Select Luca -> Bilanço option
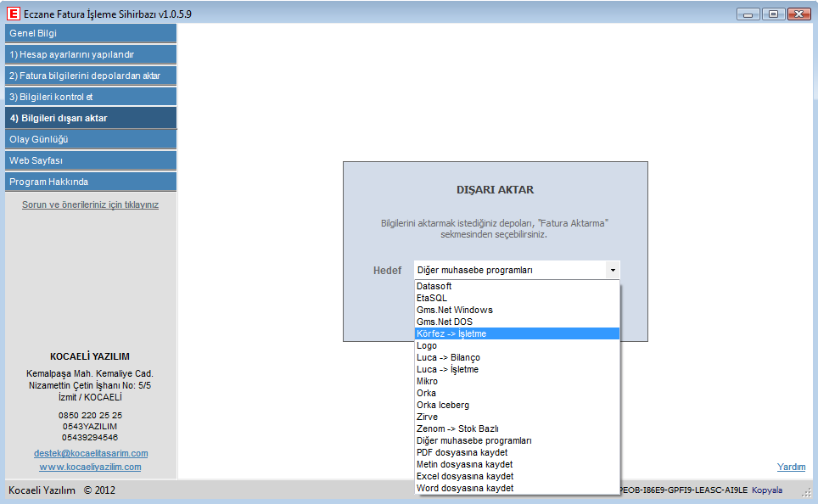 click(517, 357)
